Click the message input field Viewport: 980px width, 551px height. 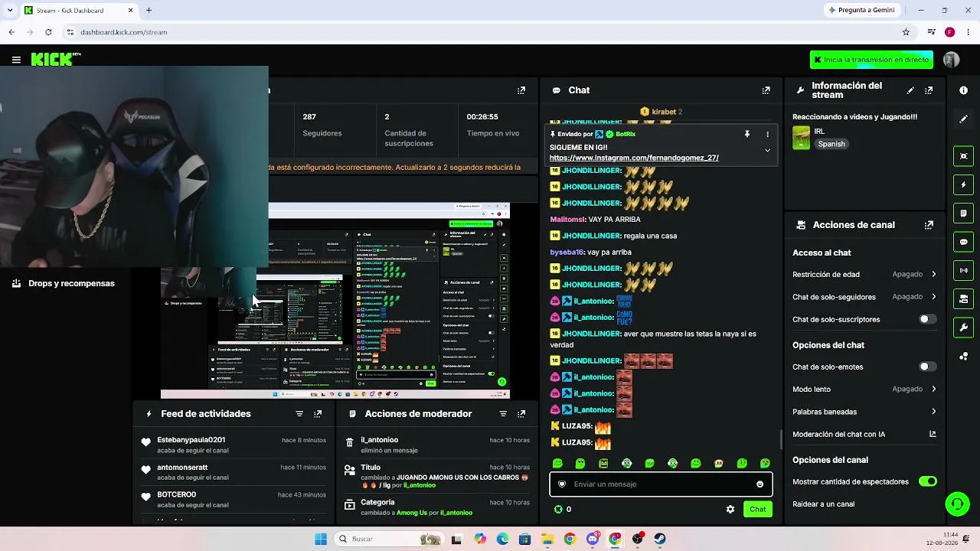661,484
